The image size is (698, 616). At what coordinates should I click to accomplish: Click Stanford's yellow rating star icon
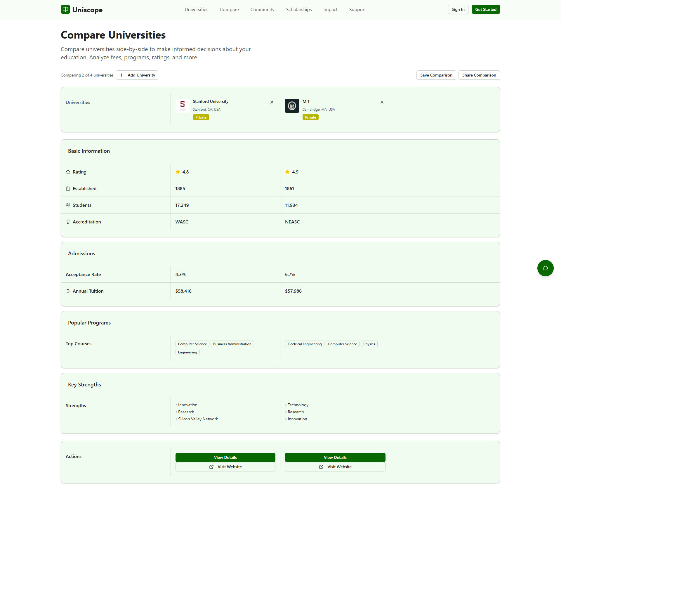coord(178,172)
